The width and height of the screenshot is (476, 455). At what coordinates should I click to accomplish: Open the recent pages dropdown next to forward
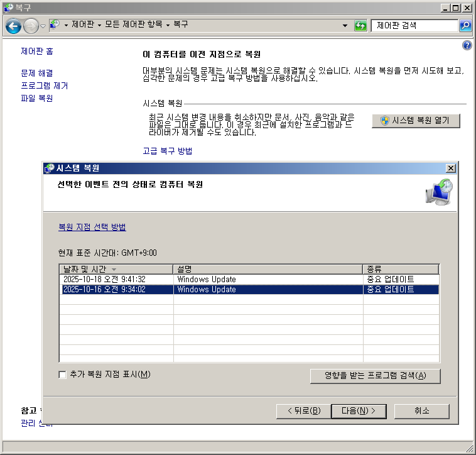pos(43,26)
